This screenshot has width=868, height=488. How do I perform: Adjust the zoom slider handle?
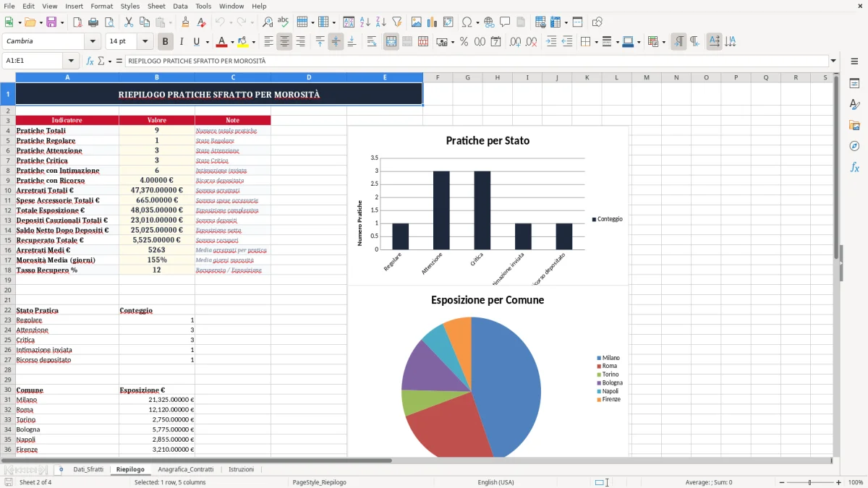[809, 482]
